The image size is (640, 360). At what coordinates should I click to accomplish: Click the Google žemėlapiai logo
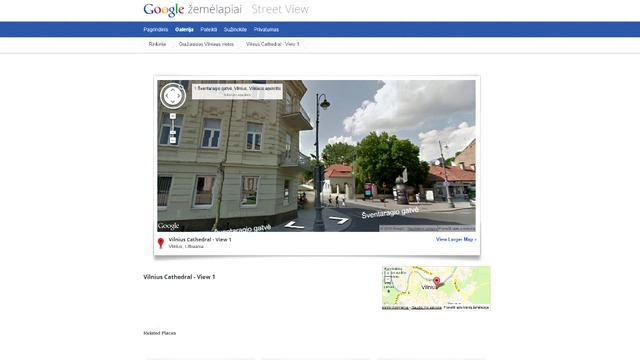[x=192, y=9]
